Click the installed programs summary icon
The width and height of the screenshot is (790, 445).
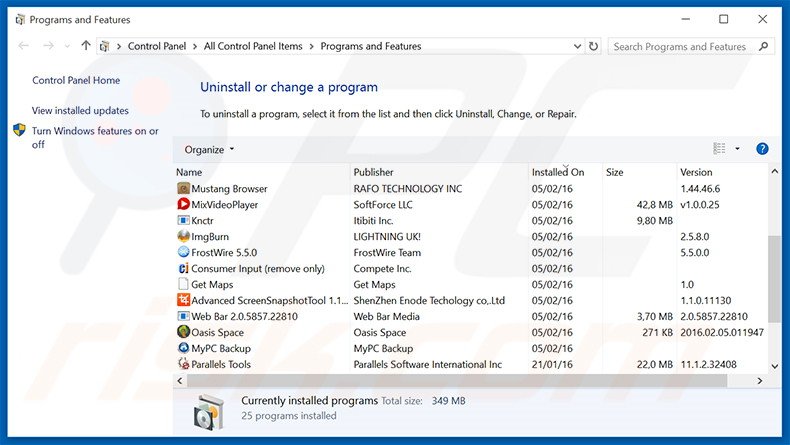point(209,412)
